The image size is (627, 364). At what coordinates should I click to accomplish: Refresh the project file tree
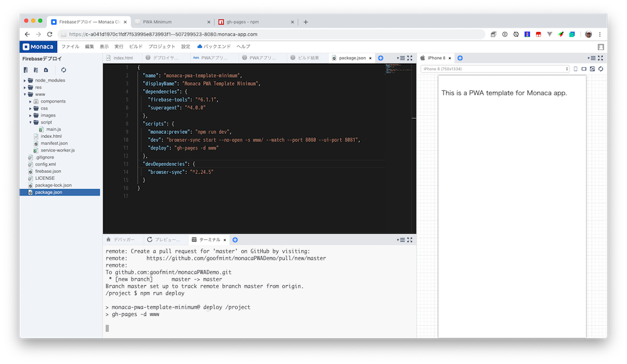(63, 70)
